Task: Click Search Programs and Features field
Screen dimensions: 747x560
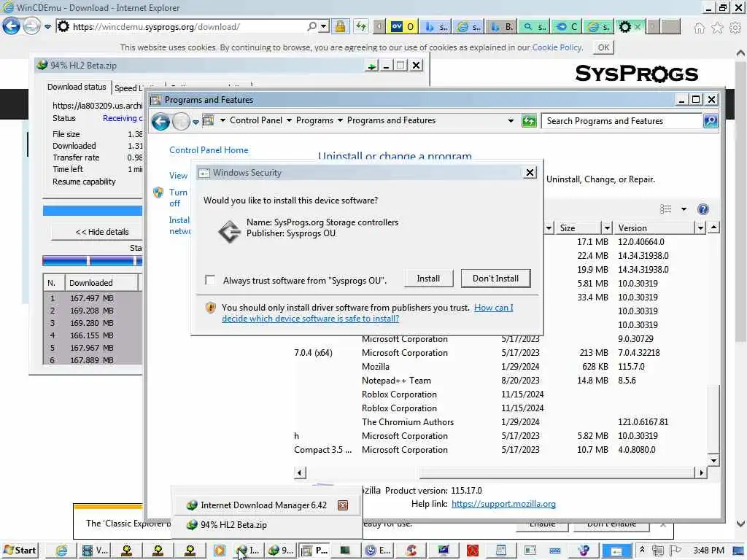Action: click(622, 121)
